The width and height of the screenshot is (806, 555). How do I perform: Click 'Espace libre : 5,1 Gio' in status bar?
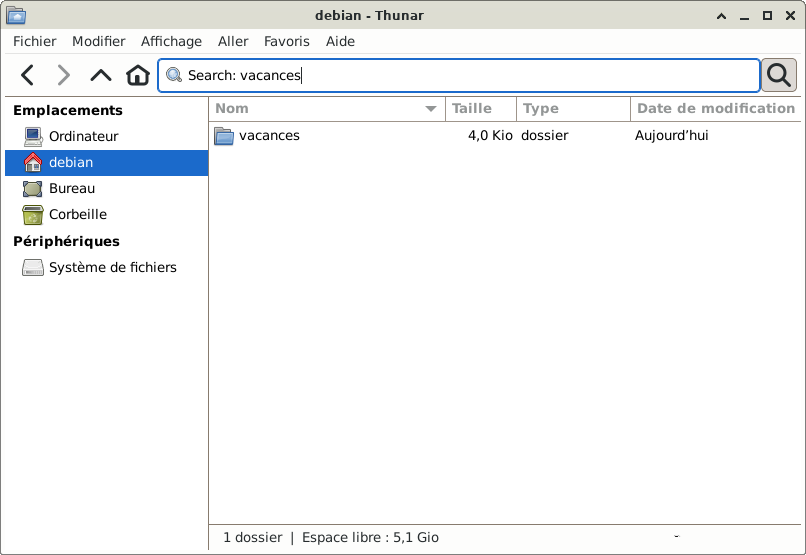coord(370,538)
